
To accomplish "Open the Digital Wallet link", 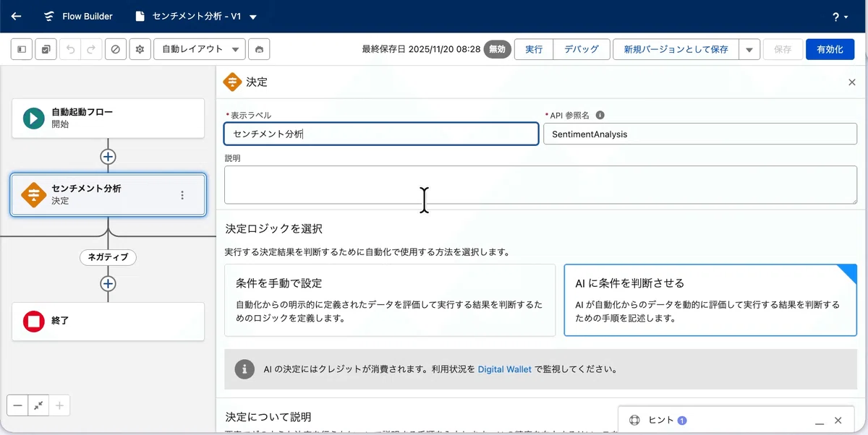I will tap(505, 369).
